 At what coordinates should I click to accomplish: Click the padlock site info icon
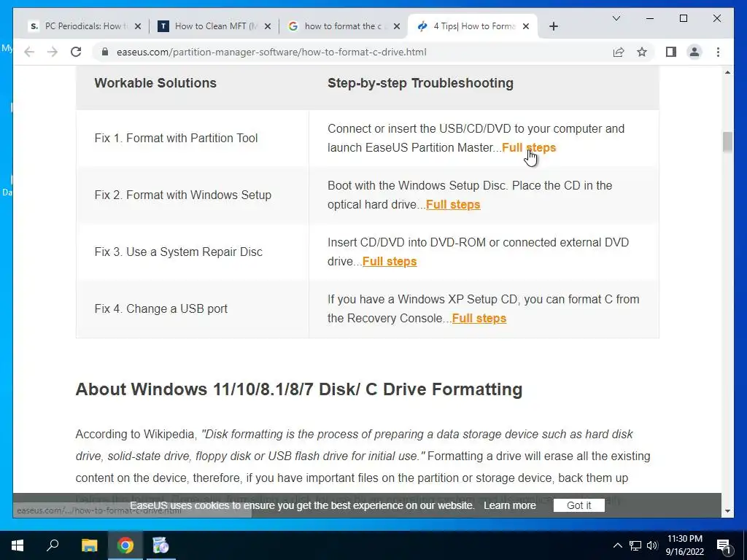105,52
